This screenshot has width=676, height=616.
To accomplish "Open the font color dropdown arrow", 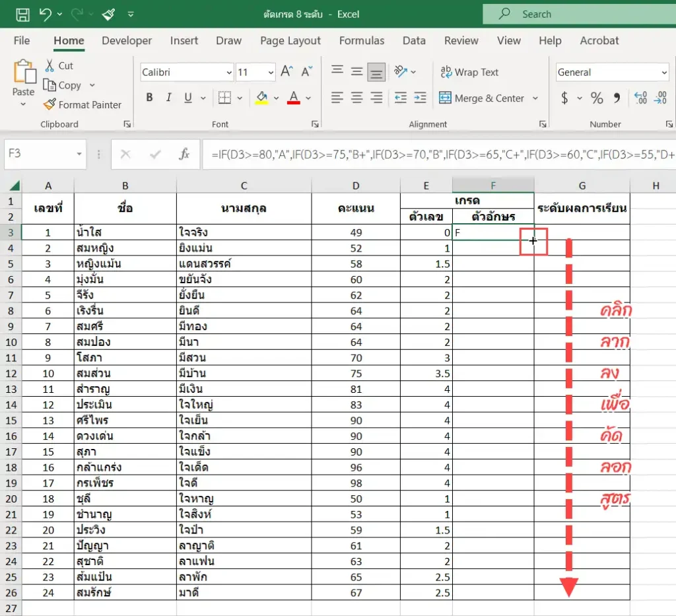I will [308, 98].
